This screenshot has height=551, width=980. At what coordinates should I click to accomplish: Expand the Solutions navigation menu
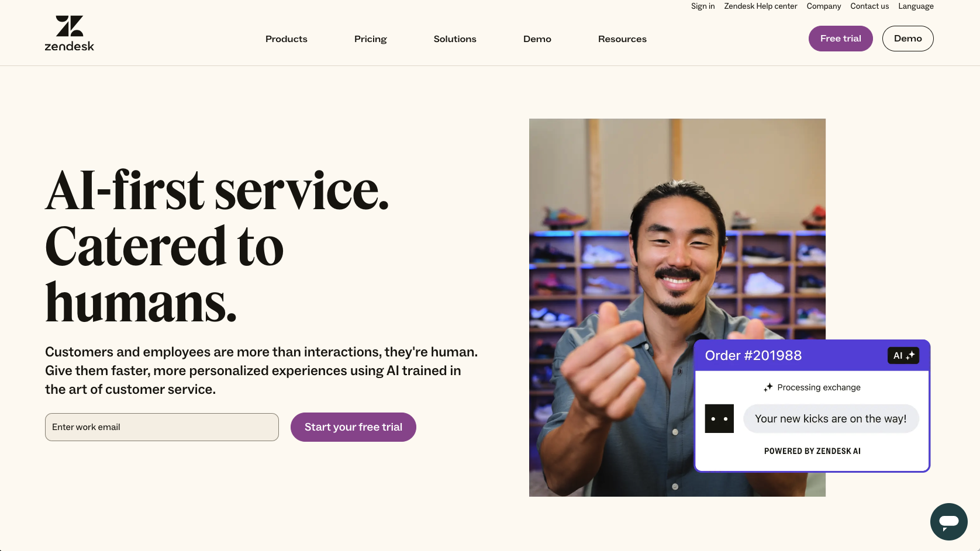pyautogui.click(x=455, y=39)
